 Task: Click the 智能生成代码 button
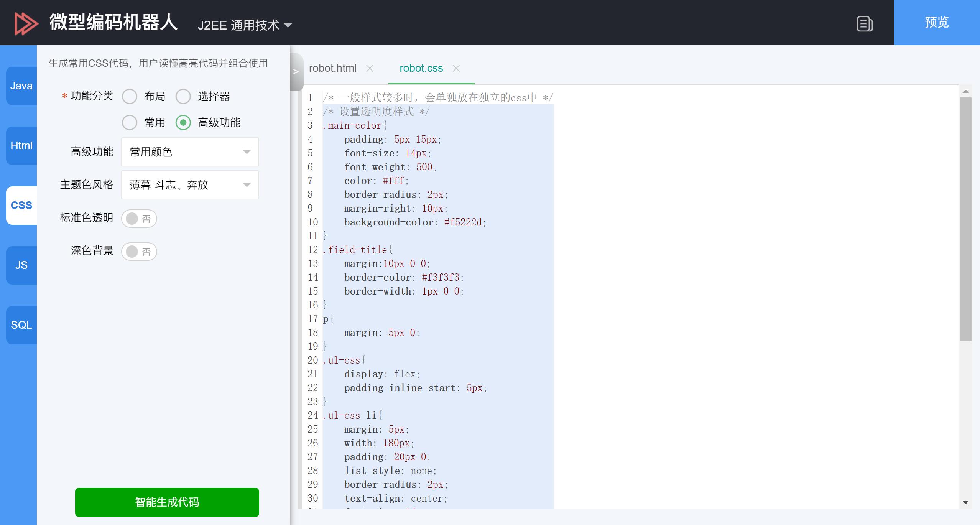tap(167, 502)
